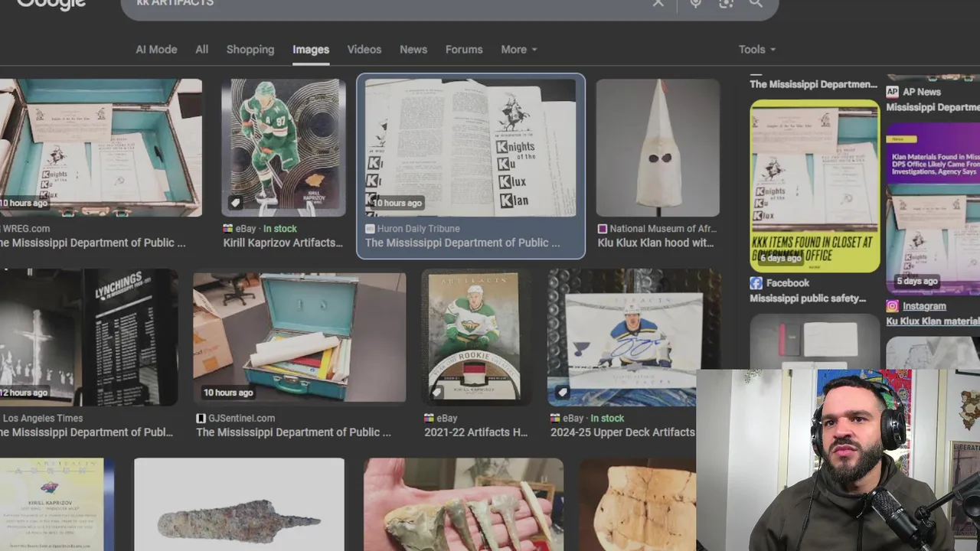This screenshot has height=551, width=980.
Task: Open the Forums tab
Action: pos(464,49)
